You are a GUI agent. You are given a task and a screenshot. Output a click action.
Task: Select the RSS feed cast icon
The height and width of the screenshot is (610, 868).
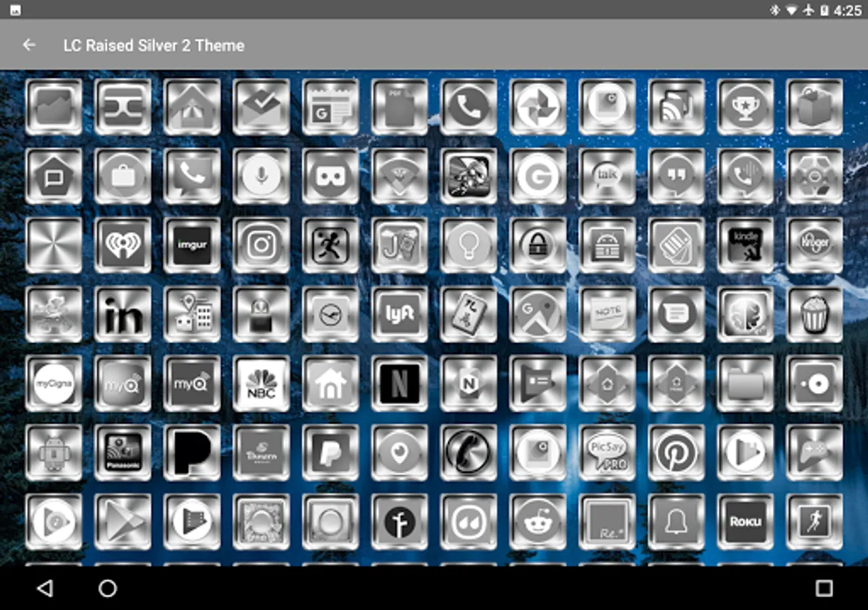tap(676, 106)
